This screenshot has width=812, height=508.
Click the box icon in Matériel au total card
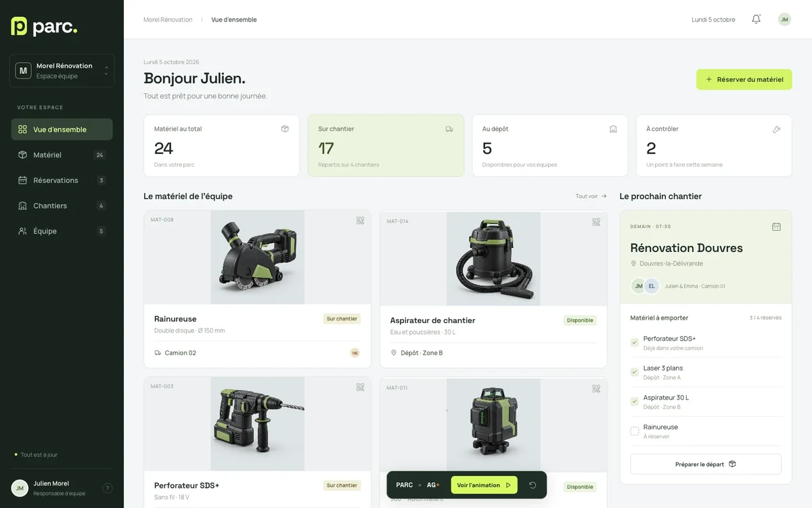point(285,129)
